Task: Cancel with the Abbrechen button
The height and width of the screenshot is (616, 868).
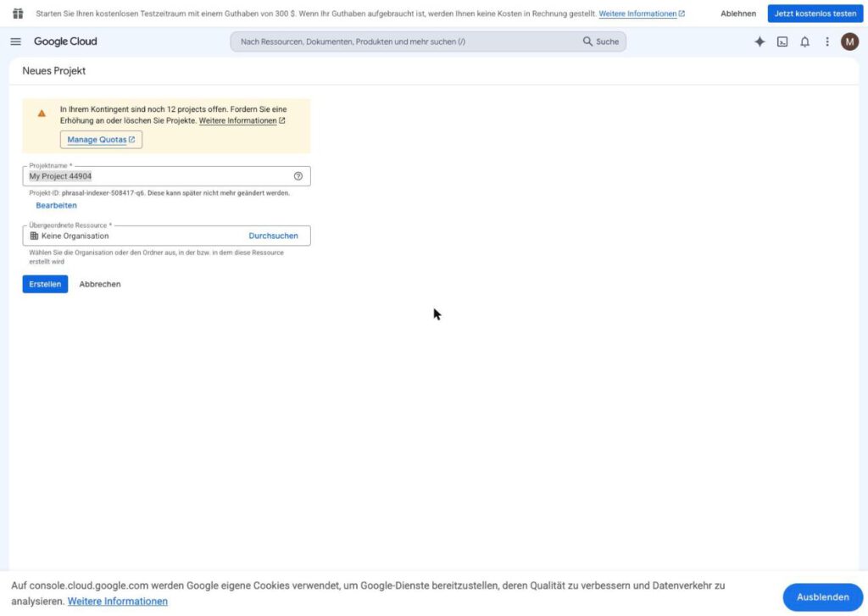Action: pyautogui.click(x=100, y=284)
